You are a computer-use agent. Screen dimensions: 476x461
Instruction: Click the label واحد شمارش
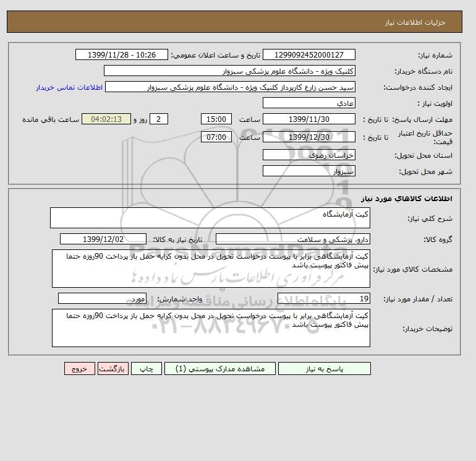[x=179, y=299]
